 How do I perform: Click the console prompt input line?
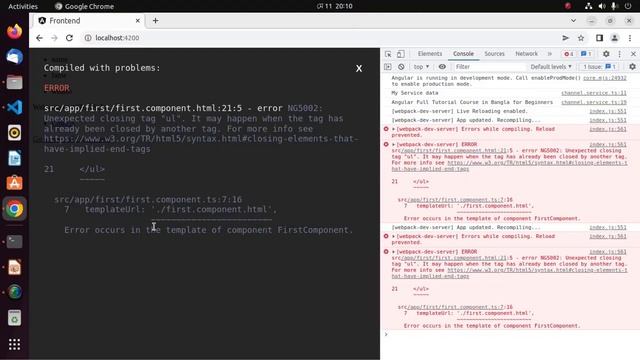[510, 335]
